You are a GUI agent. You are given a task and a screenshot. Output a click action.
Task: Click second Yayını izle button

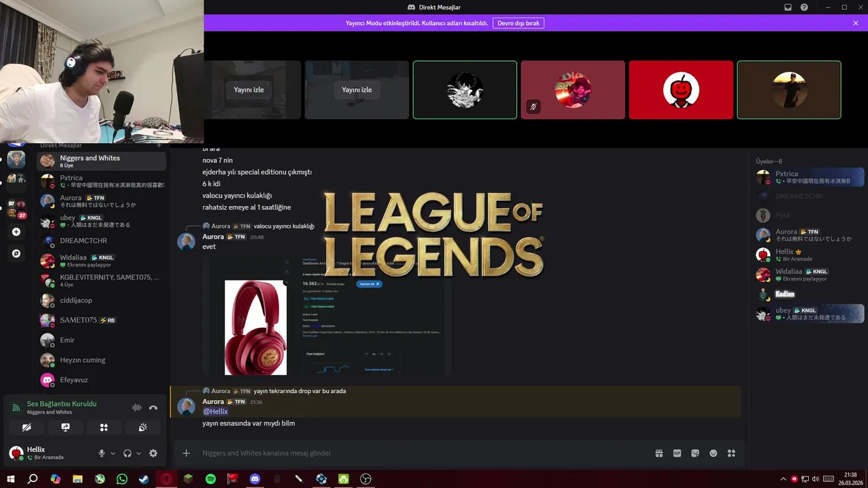pos(357,90)
